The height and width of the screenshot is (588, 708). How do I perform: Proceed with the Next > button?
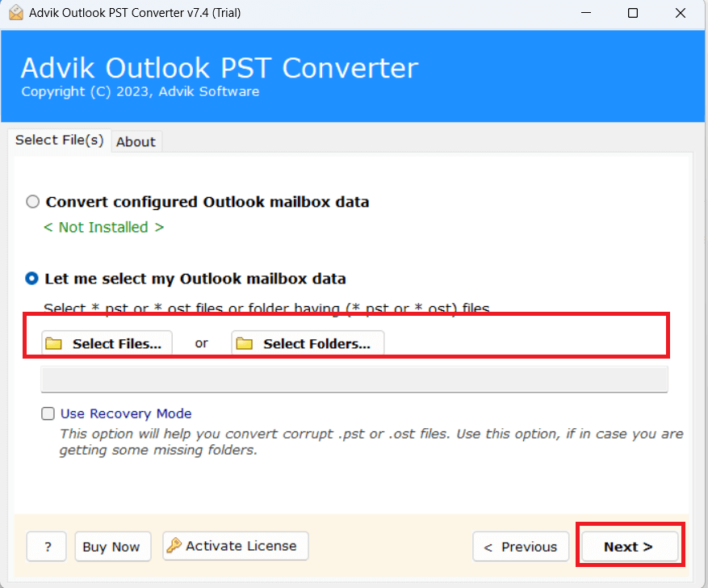pos(630,547)
